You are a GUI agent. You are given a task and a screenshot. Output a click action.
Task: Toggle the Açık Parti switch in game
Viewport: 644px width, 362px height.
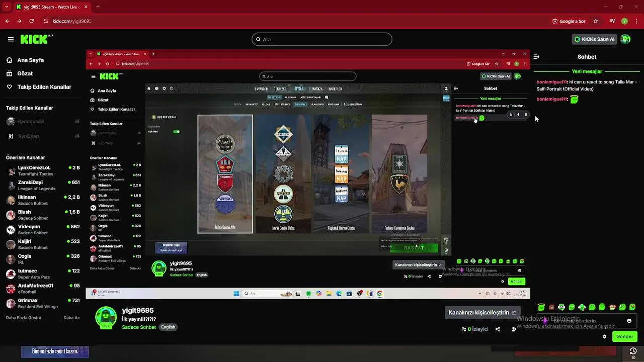(x=177, y=132)
